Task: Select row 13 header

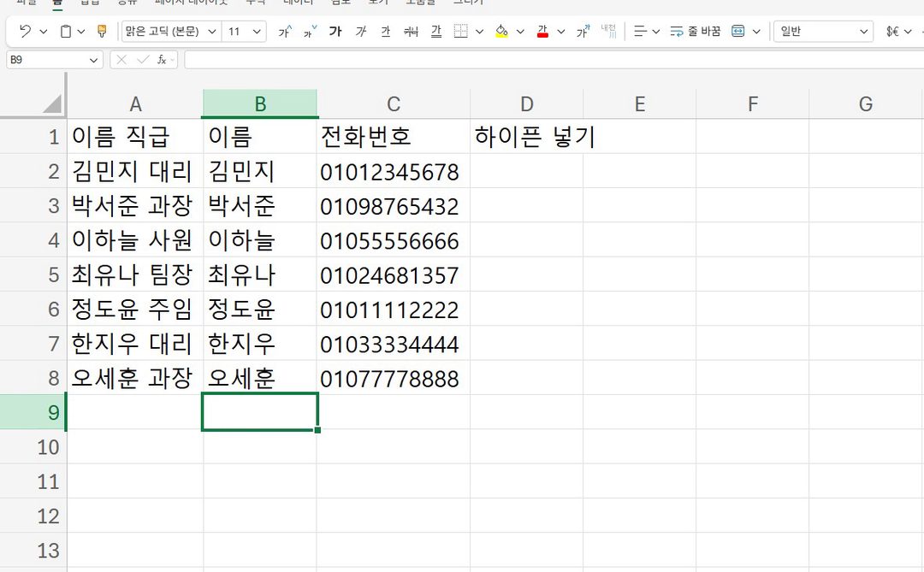Action: 33,551
